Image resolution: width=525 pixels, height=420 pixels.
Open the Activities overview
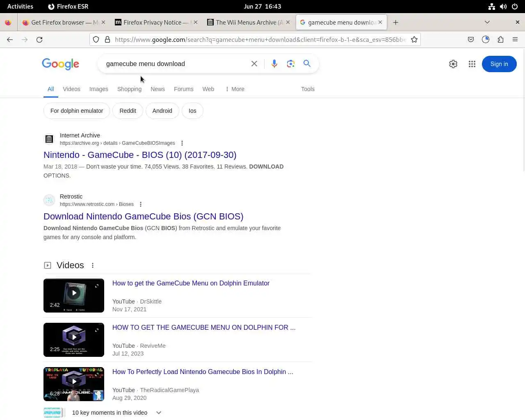click(x=20, y=6)
